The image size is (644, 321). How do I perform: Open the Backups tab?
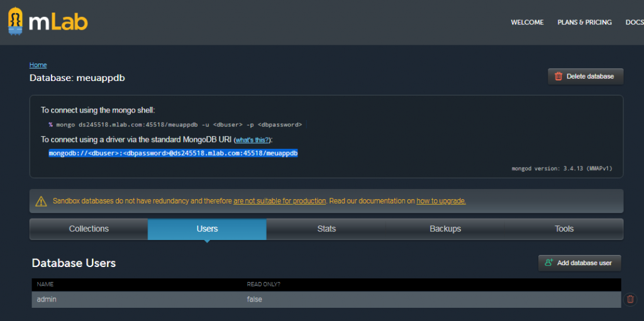tap(445, 229)
